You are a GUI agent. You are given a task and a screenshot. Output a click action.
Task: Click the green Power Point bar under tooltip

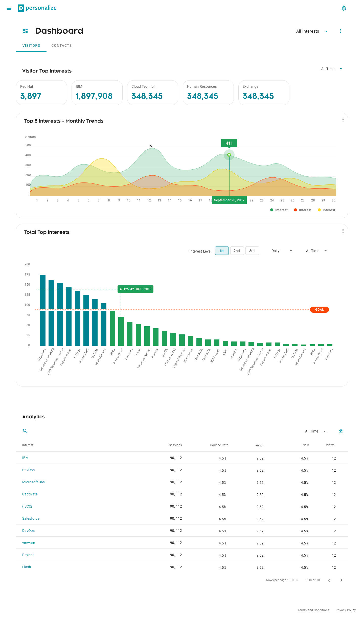coord(121,331)
